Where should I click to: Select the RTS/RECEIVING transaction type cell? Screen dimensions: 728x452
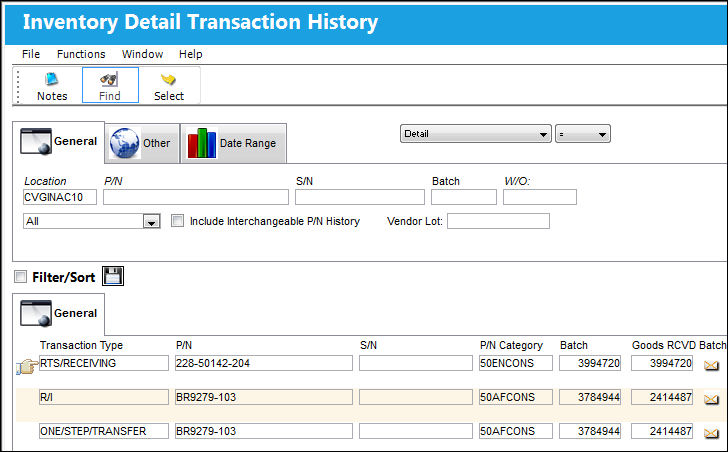click(x=104, y=363)
